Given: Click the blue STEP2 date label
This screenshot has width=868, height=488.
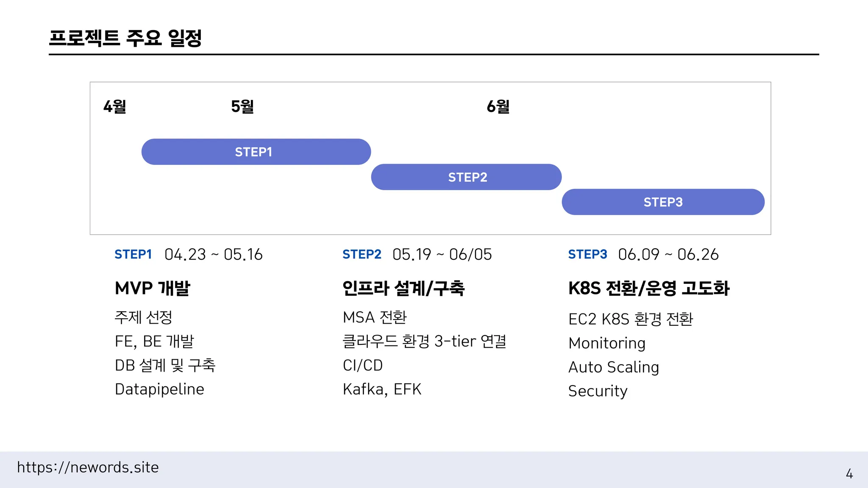Looking at the screenshot, I should click(362, 254).
